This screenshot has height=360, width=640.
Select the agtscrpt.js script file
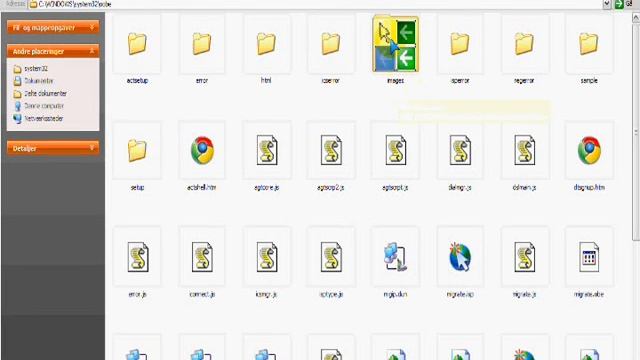pyautogui.click(x=396, y=151)
